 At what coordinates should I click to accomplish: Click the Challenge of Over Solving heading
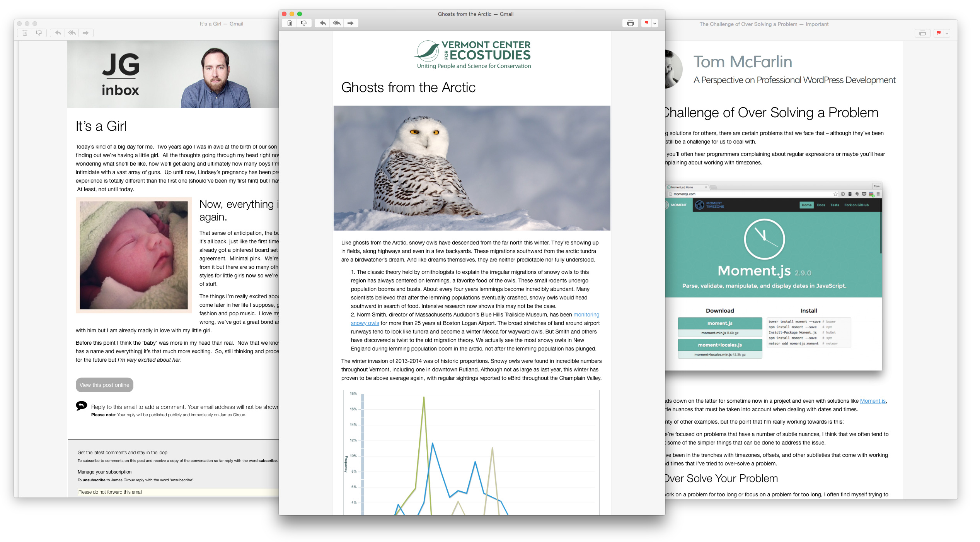pos(771,113)
